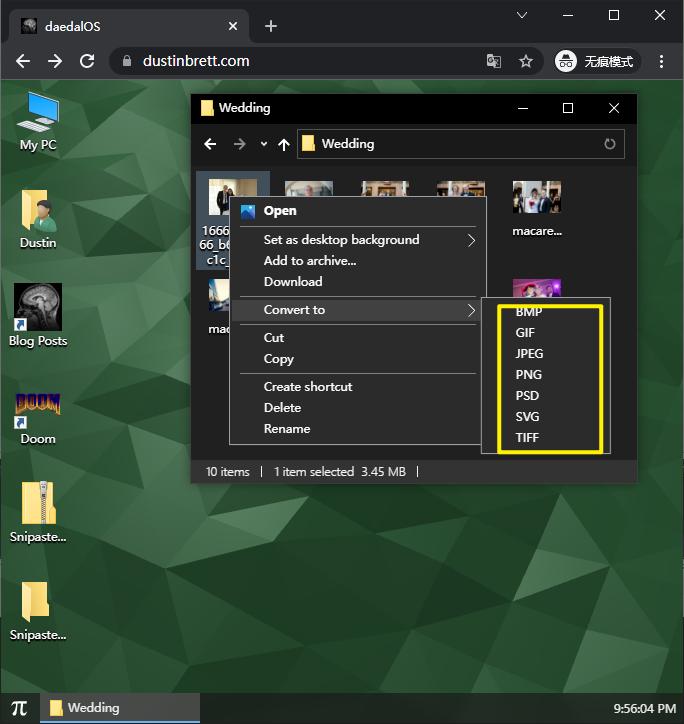Click the taskbar clock showing 9:56:04 PM
This screenshot has width=684, height=724.
(644, 708)
